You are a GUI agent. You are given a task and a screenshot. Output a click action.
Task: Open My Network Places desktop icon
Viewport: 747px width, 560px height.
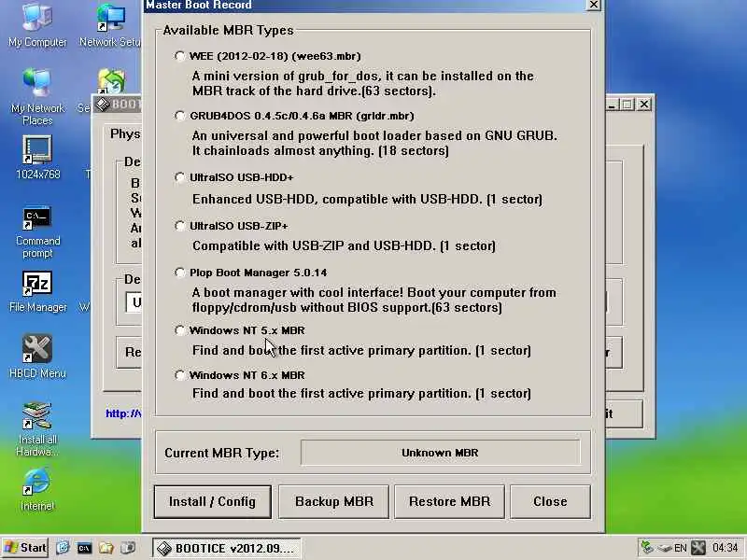pyautogui.click(x=37, y=97)
